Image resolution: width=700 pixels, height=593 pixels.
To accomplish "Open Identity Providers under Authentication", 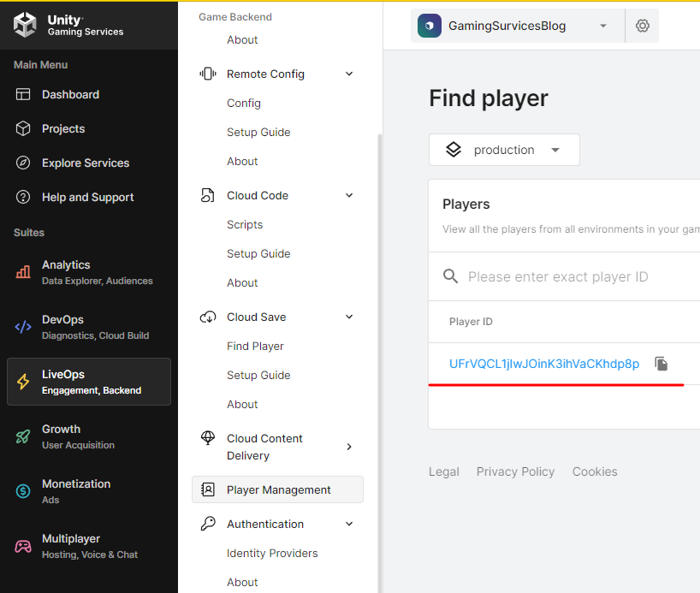I will pyautogui.click(x=272, y=554).
